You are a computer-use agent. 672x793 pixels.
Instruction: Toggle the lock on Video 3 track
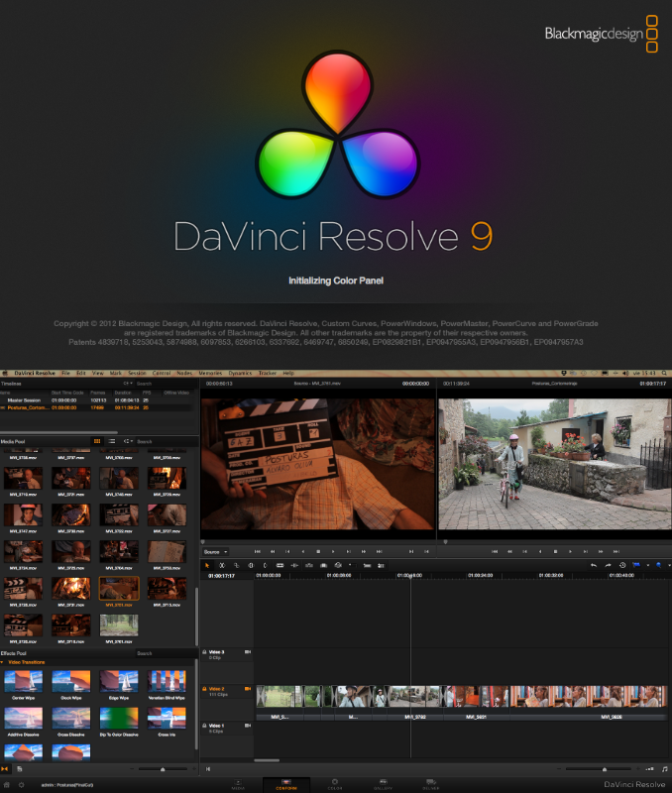coord(205,652)
